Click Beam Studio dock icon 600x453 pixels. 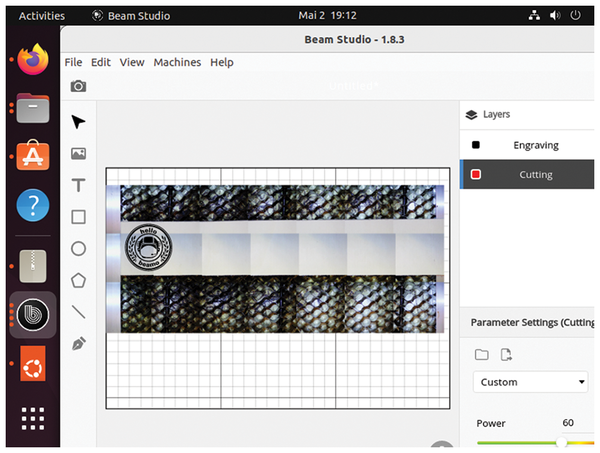coord(33,314)
